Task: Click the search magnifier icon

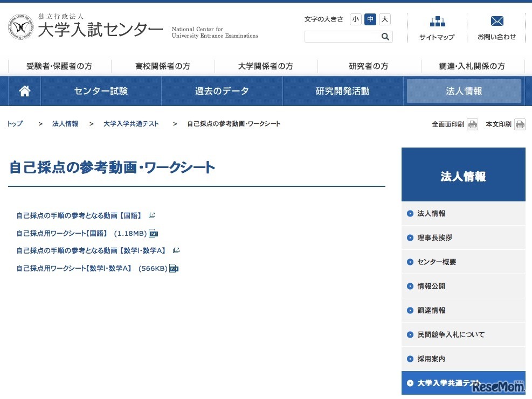Action: click(385, 37)
